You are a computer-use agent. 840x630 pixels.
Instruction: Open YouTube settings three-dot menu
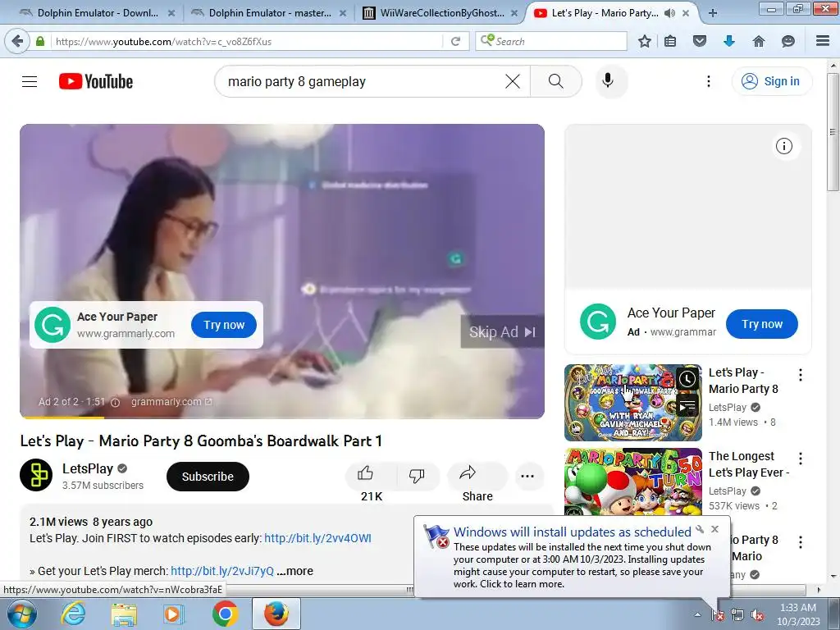pyautogui.click(x=709, y=81)
